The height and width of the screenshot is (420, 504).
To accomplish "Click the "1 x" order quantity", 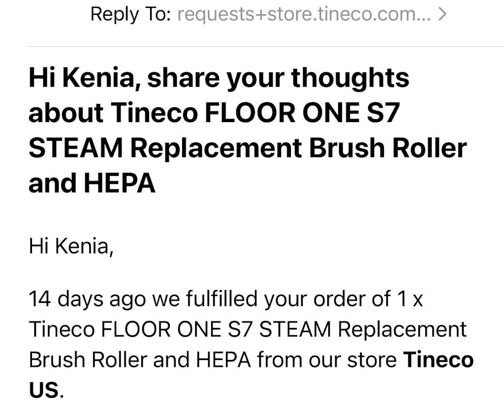I will pyautogui.click(x=410, y=299).
